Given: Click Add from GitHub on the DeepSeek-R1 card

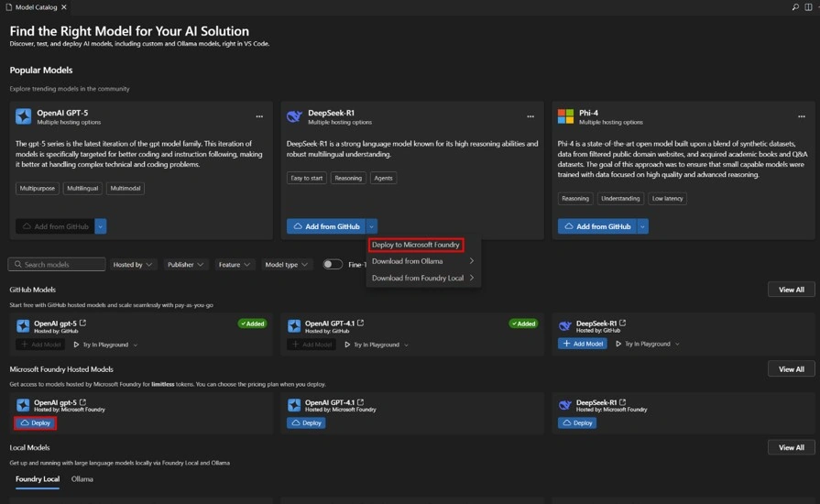Looking at the screenshot, I should (326, 226).
